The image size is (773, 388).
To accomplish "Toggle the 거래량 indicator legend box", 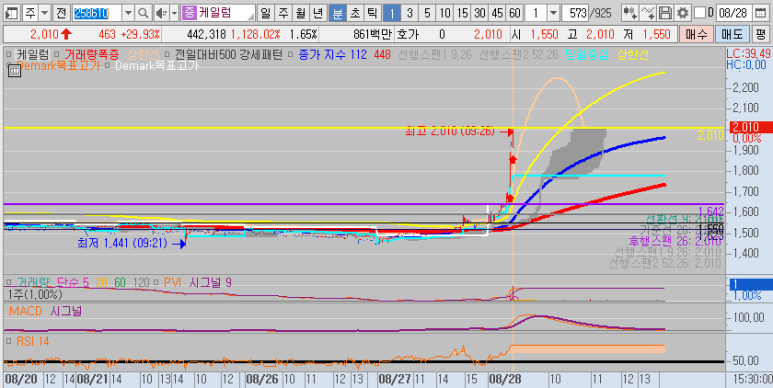I will (9, 282).
